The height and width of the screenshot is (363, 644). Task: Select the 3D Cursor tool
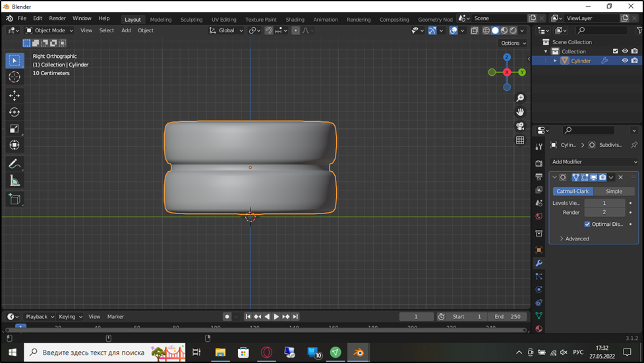click(x=15, y=77)
